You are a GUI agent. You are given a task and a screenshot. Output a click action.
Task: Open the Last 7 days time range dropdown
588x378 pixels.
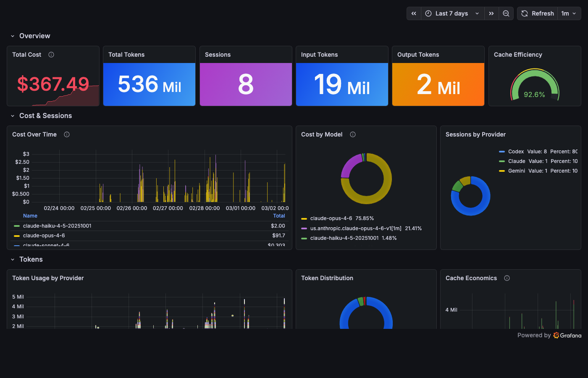click(x=452, y=13)
